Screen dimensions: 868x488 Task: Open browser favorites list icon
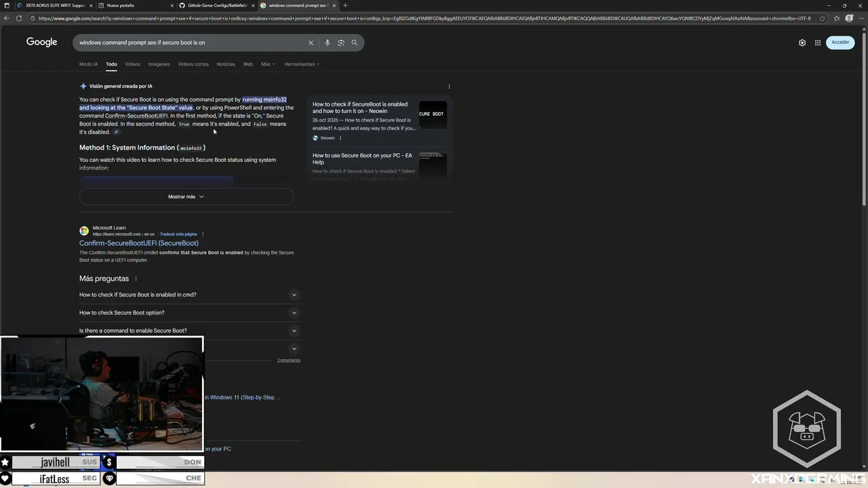(837, 18)
